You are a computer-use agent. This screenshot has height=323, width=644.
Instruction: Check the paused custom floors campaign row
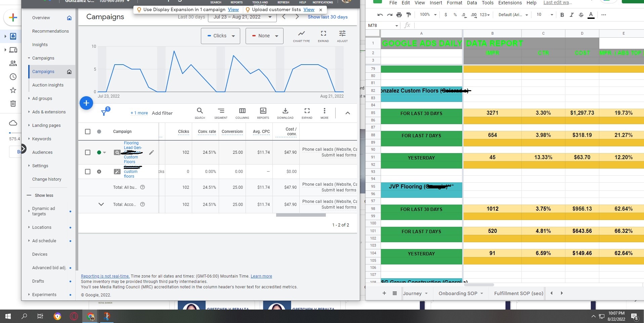pyautogui.click(x=88, y=172)
